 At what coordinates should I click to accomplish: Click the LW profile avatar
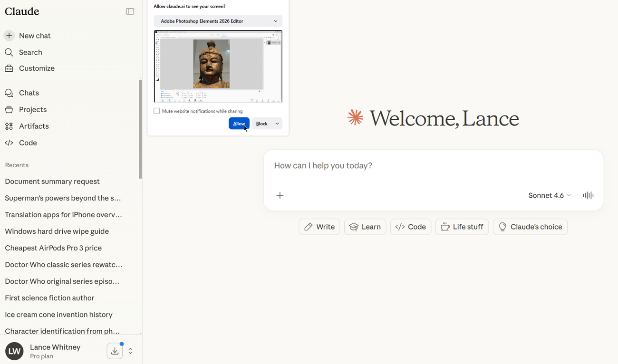(14, 351)
